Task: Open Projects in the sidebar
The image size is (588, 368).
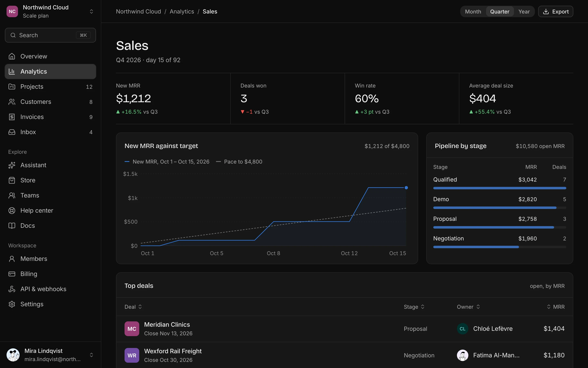Action: (x=50, y=86)
